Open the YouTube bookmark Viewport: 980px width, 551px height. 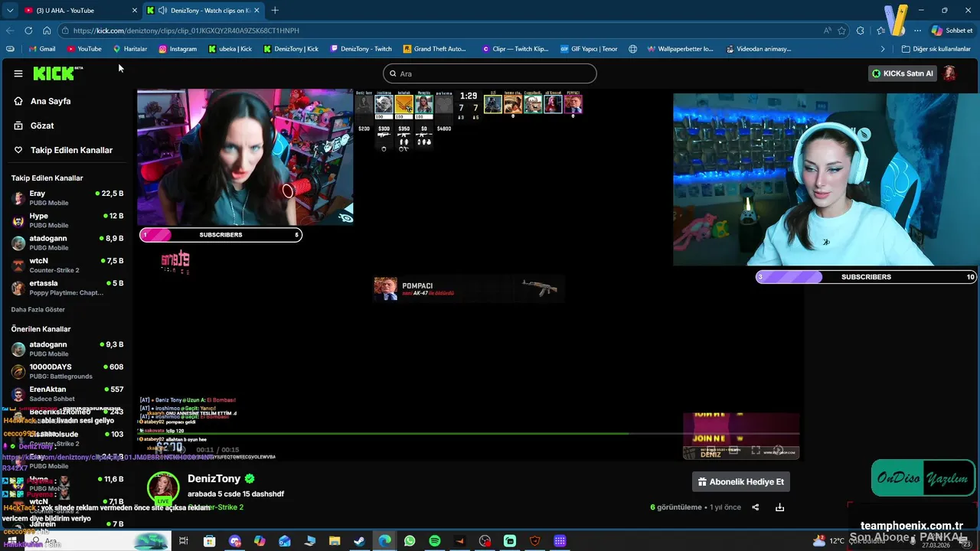[x=84, y=49]
